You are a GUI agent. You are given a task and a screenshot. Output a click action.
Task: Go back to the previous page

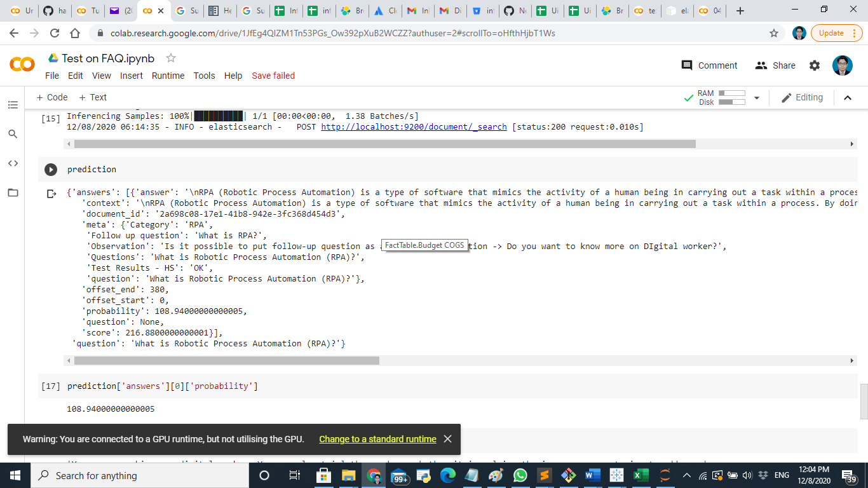pyautogui.click(x=15, y=33)
